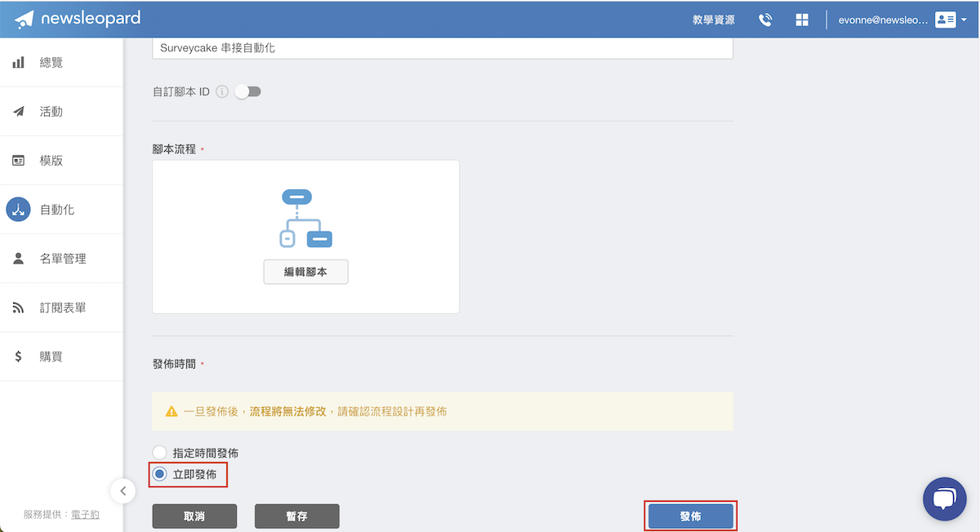Click the 流程將無法修改 warning text
Viewport: 980px width, 532px height.
[287, 412]
